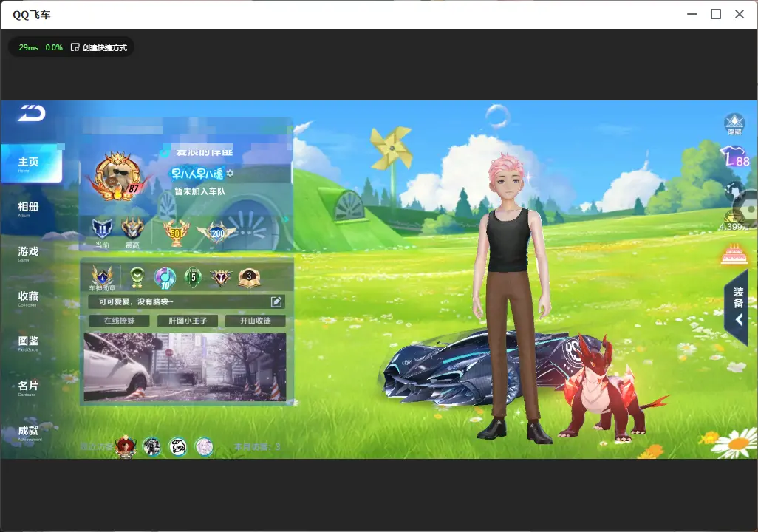Viewport: 758px width, 532px height.
Task: Maximize the QQ飞车 window
Action: coord(716,14)
